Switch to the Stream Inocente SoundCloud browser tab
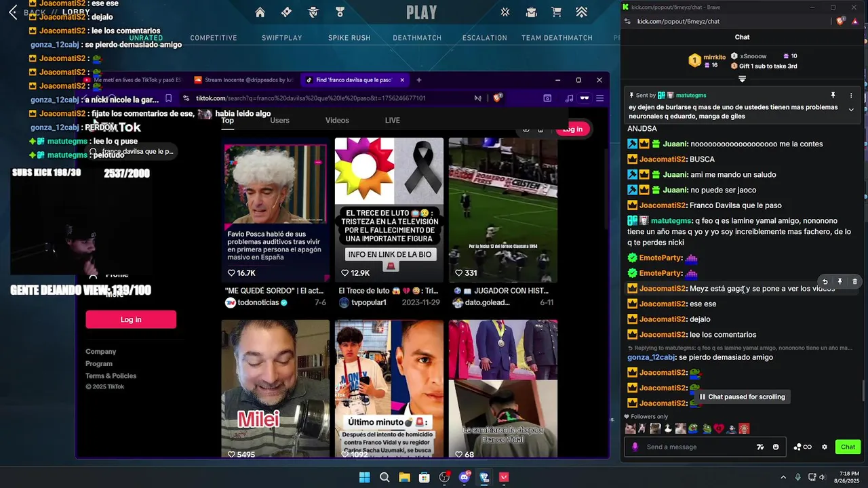The height and width of the screenshot is (488, 868). [243, 80]
